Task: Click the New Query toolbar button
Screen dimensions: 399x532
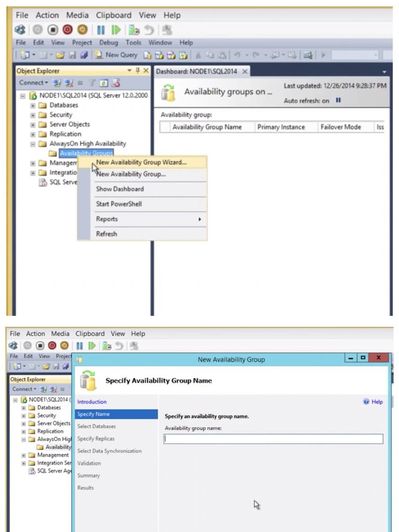Action: 116,55
